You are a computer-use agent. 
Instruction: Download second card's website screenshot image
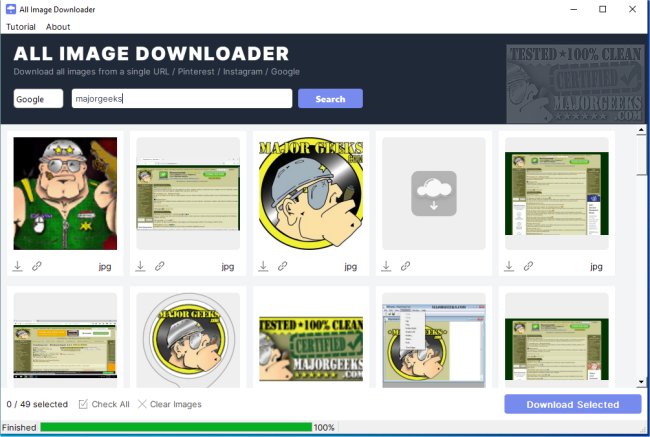point(140,266)
